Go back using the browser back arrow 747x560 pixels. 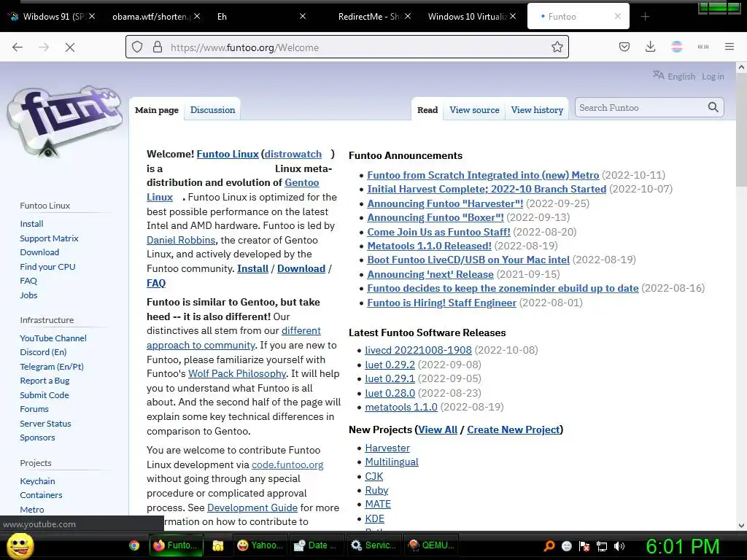pyautogui.click(x=18, y=47)
